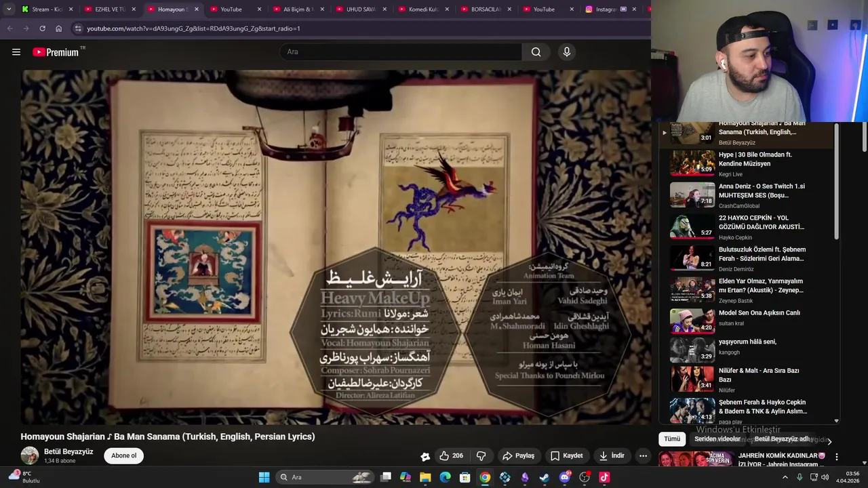Image resolution: width=868 pixels, height=488 pixels.
Task: Start voice search with the microphone
Action: (x=567, y=52)
